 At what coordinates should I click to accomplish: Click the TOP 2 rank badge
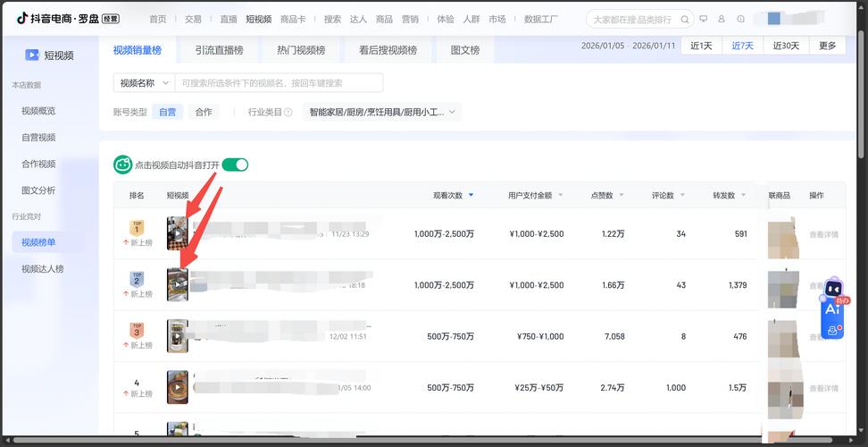point(137,279)
